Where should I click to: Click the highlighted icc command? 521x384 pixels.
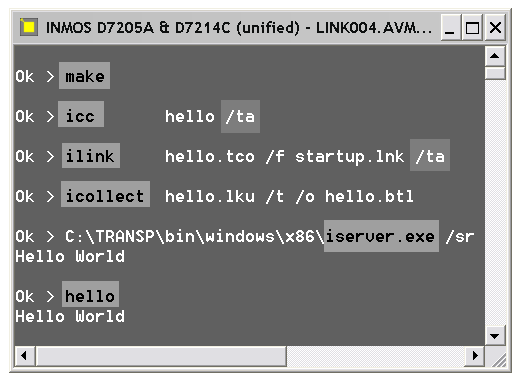point(81,114)
